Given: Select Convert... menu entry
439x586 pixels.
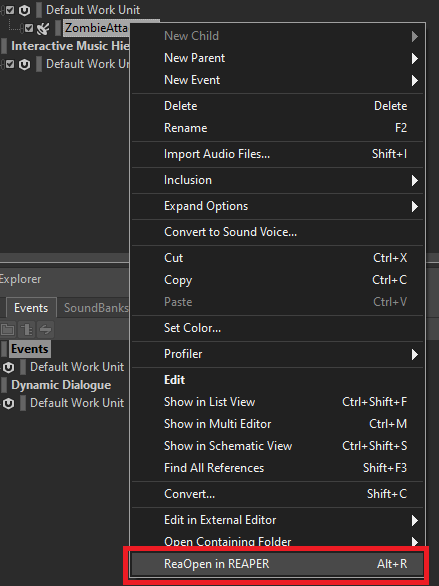Looking at the screenshot, I should point(277,494).
